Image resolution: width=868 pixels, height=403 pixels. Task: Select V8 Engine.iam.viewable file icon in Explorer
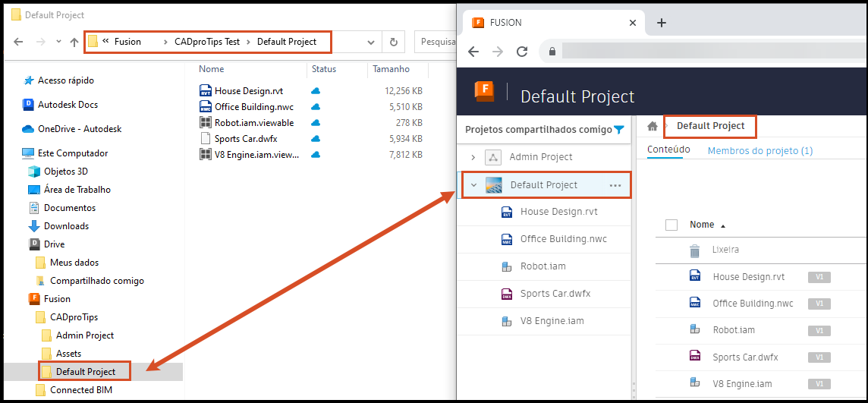tap(206, 155)
